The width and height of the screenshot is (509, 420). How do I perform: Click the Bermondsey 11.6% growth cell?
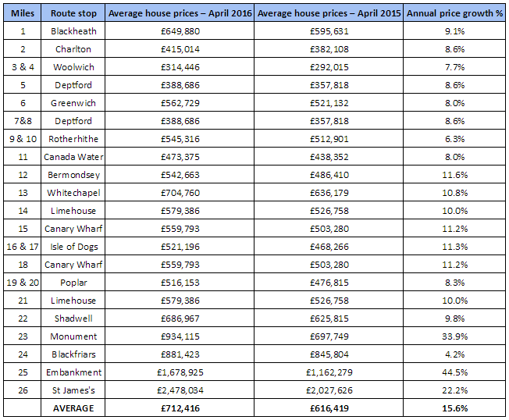coord(454,175)
